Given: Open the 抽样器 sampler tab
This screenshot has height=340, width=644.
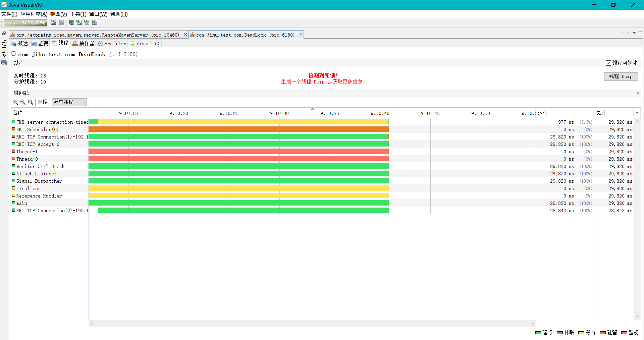Looking at the screenshot, I should click(83, 44).
